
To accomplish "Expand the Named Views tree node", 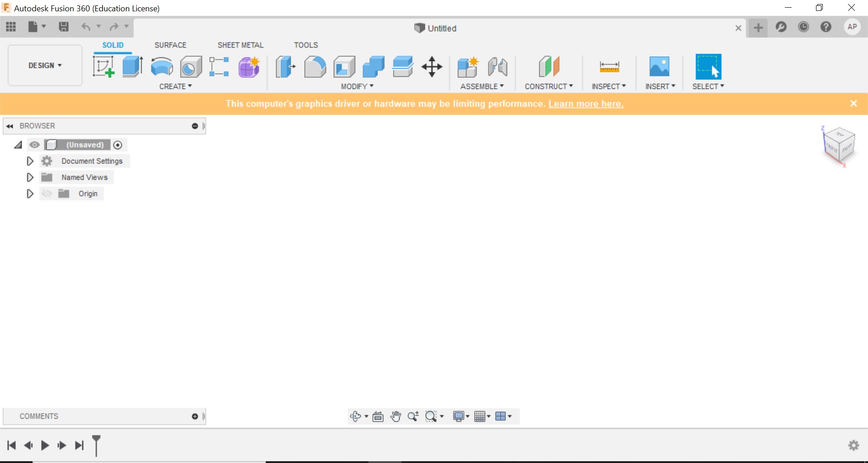I will click(30, 177).
